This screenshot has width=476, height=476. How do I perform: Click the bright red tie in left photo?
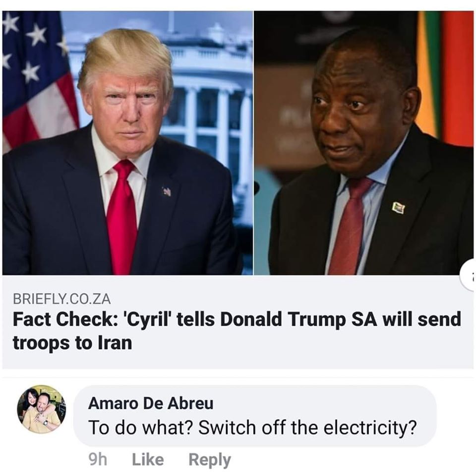tap(122, 217)
